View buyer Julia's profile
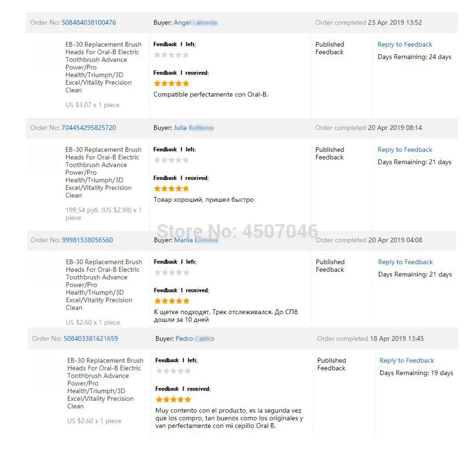Image resolution: width=476 pixels, height=476 pixels. pyautogui.click(x=193, y=128)
